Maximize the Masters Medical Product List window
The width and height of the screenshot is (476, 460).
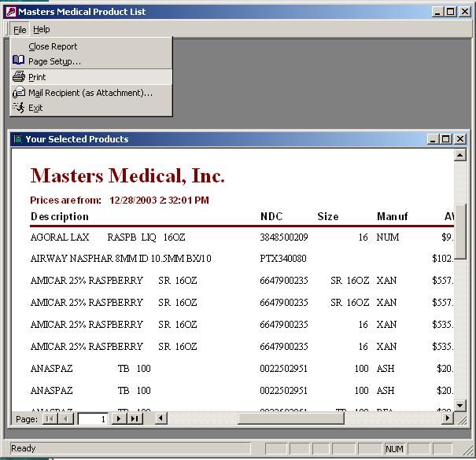[x=451, y=12]
